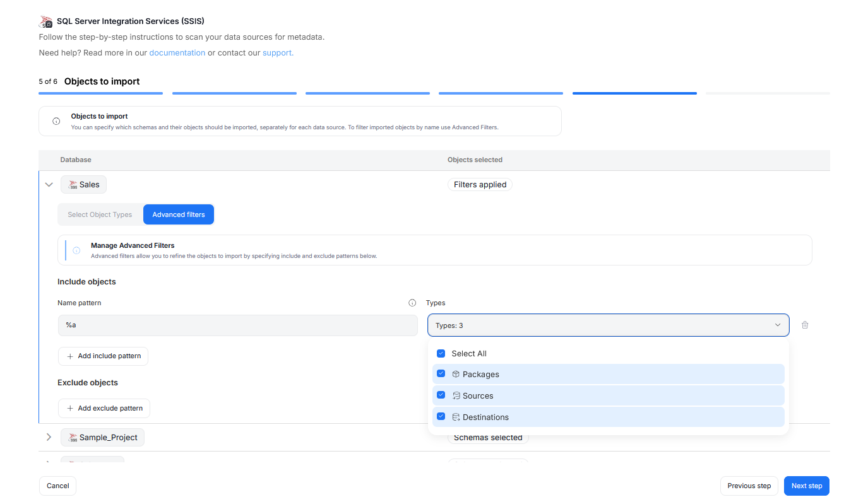Expand the Sample_Project database row

(x=49, y=437)
